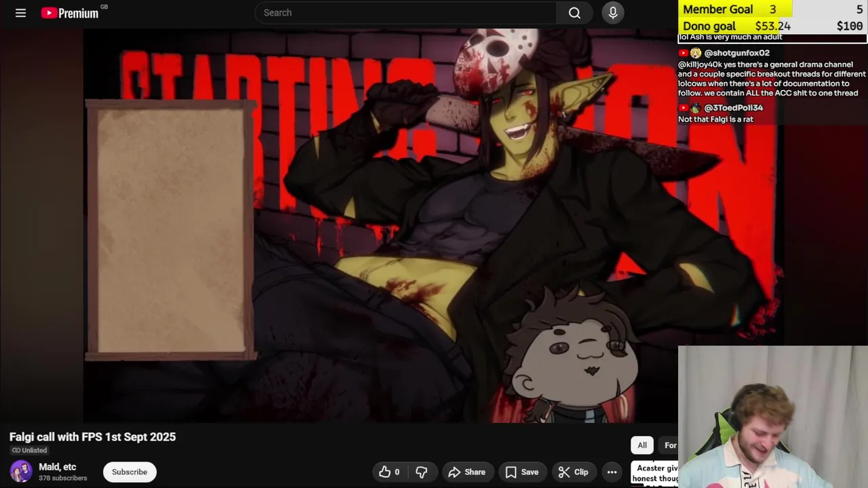Go to YouTube Premium home logo

[70, 13]
